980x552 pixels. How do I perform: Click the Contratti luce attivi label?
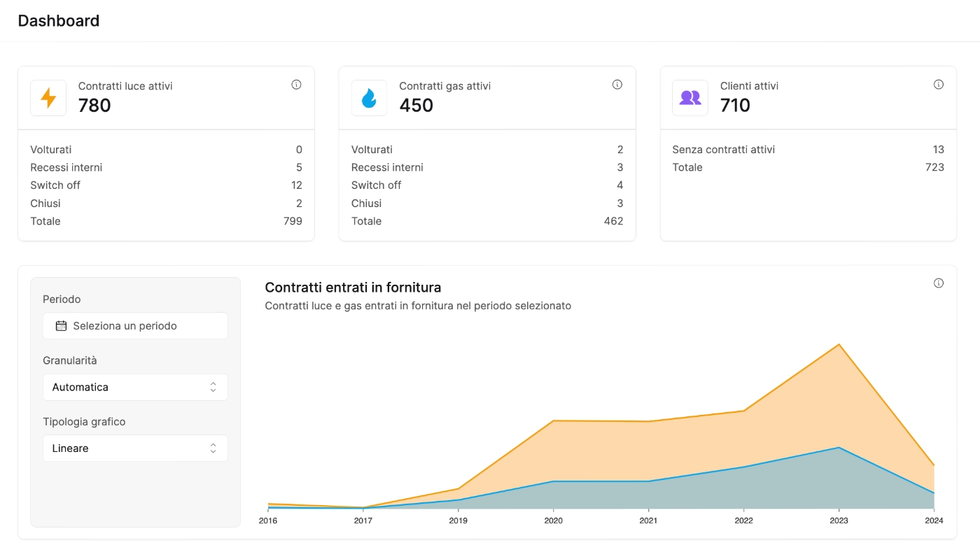tap(125, 86)
